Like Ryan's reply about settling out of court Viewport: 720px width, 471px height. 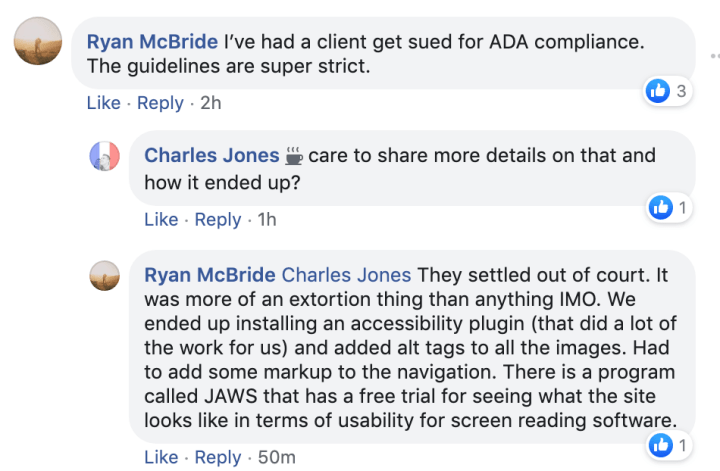tap(161, 457)
